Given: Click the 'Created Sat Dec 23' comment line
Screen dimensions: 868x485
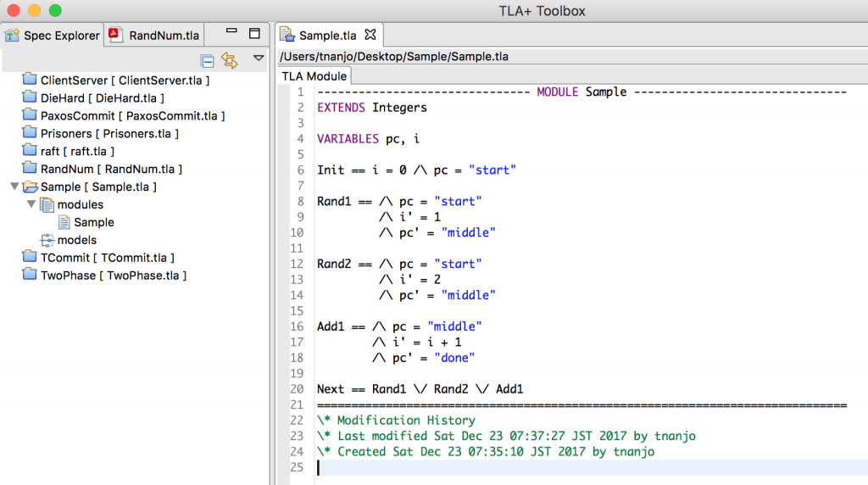Looking at the screenshot, I should point(486,451).
